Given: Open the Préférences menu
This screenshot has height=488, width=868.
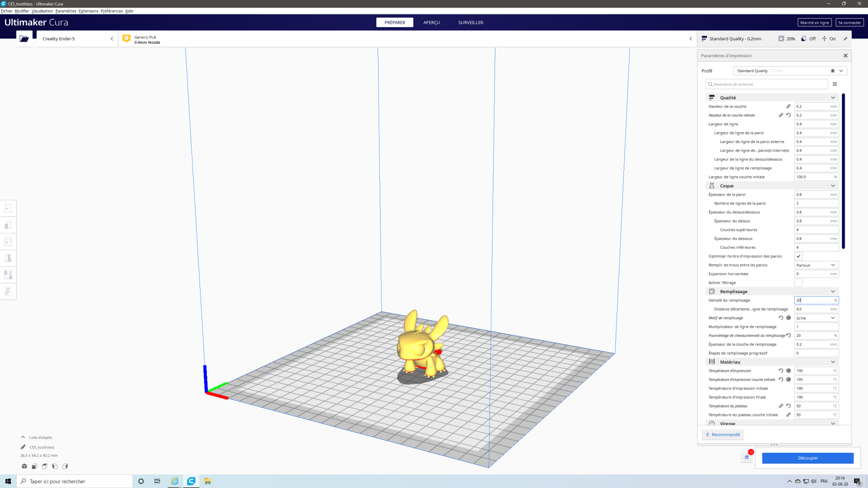Looking at the screenshot, I should pos(111,11).
